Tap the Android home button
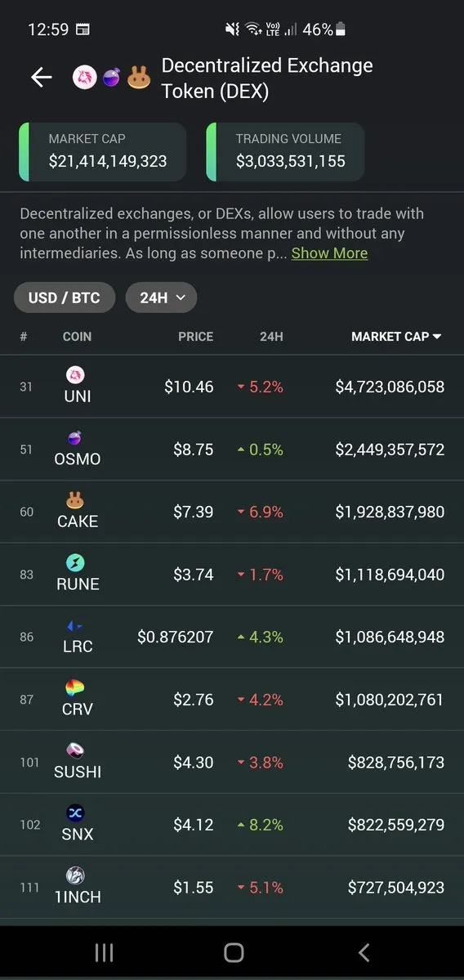 [x=234, y=952]
